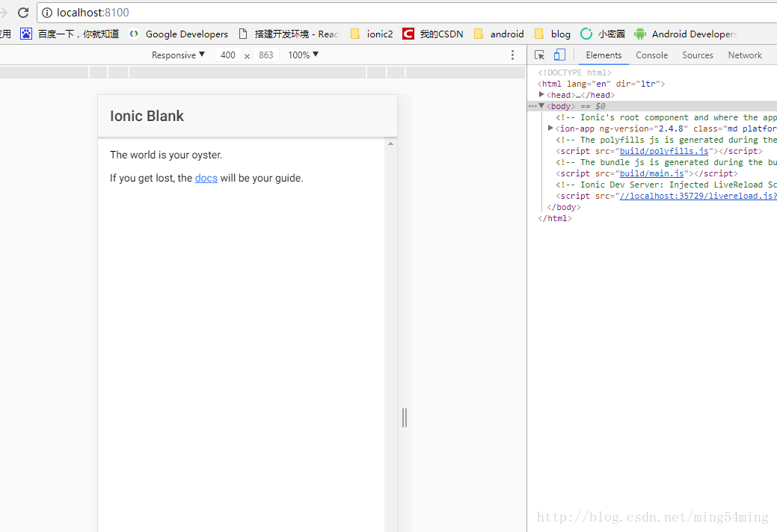
Task: Switch to the Sources tab
Action: (x=698, y=55)
